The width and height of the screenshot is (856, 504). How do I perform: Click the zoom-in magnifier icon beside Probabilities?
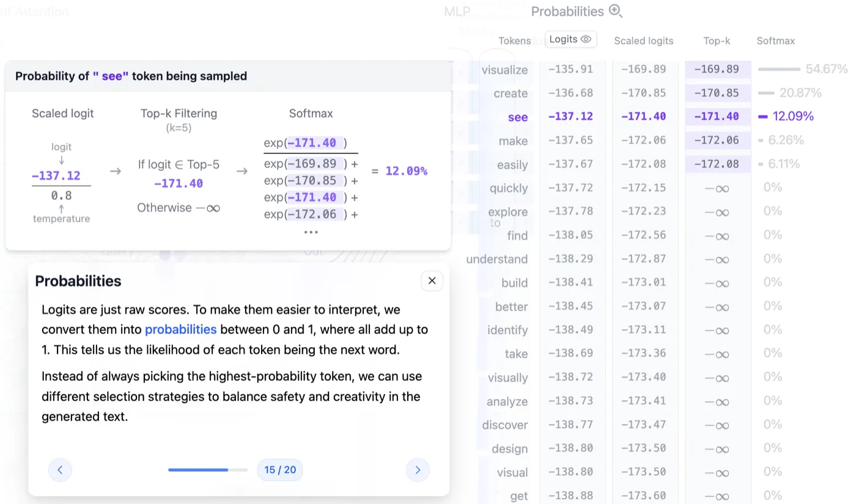616,11
